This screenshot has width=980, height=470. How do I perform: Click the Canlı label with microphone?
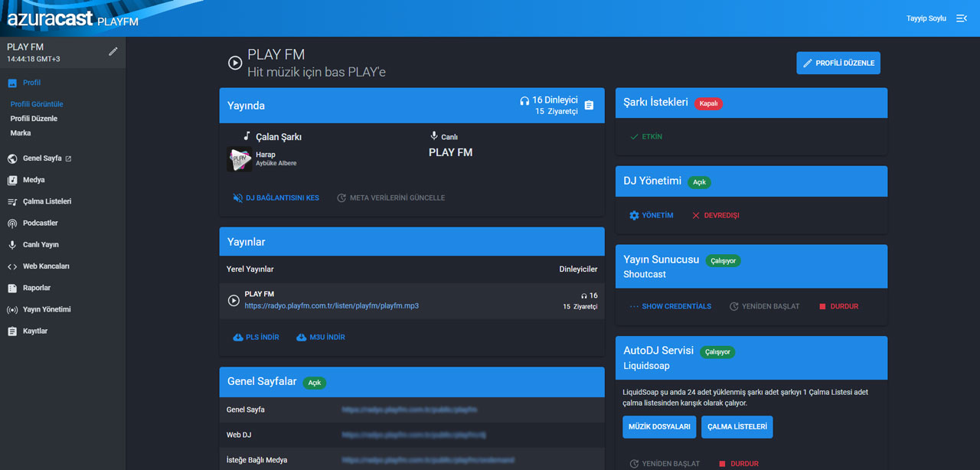pyautogui.click(x=444, y=137)
